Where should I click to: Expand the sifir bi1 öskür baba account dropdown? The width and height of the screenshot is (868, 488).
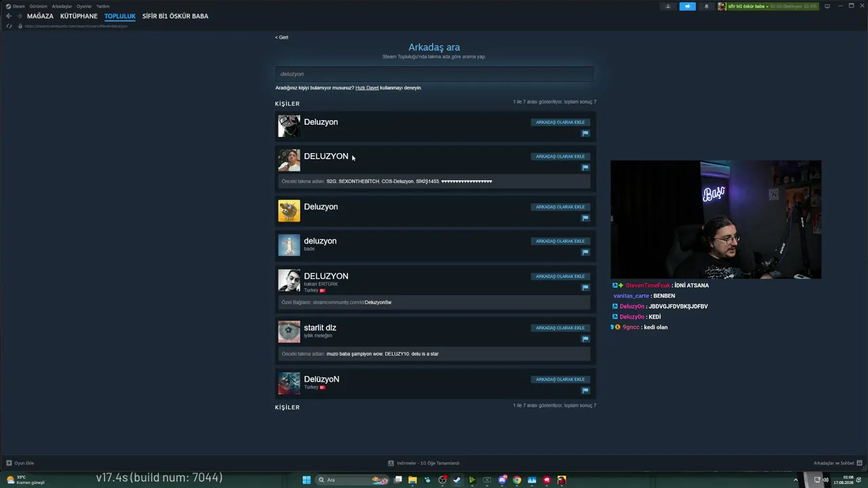(768, 6)
